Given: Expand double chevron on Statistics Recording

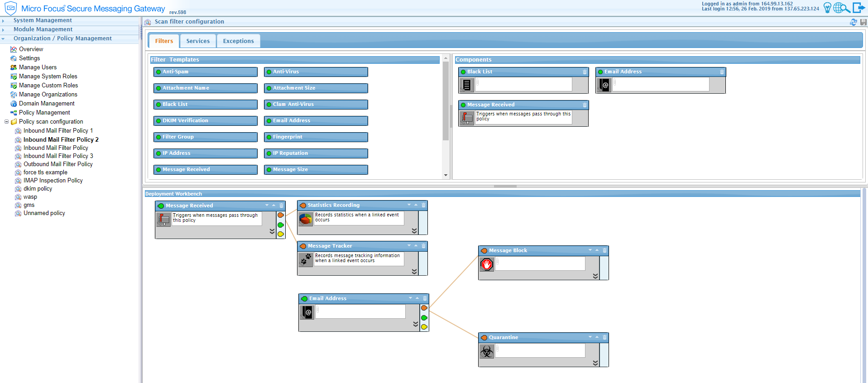Looking at the screenshot, I should [x=414, y=230].
